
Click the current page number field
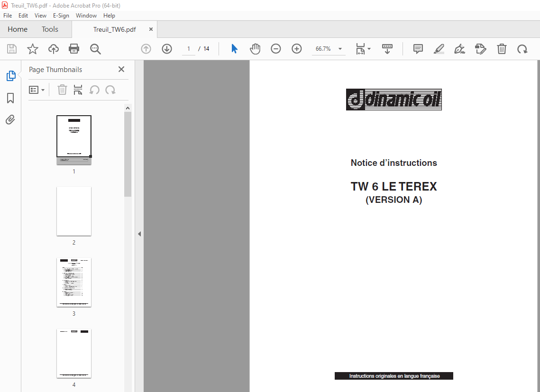[x=188, y=49]
